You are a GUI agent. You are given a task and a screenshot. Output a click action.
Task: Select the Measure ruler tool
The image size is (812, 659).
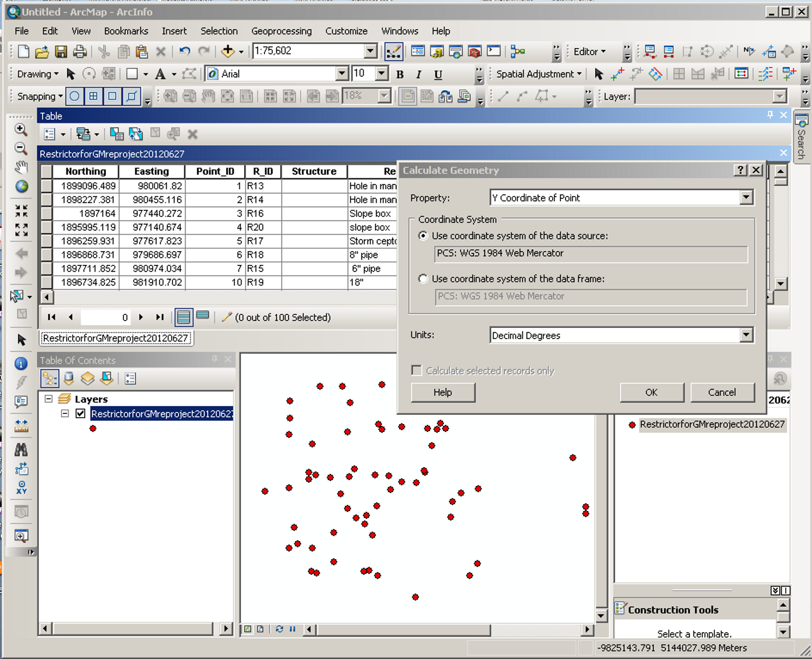pos(21,425)
